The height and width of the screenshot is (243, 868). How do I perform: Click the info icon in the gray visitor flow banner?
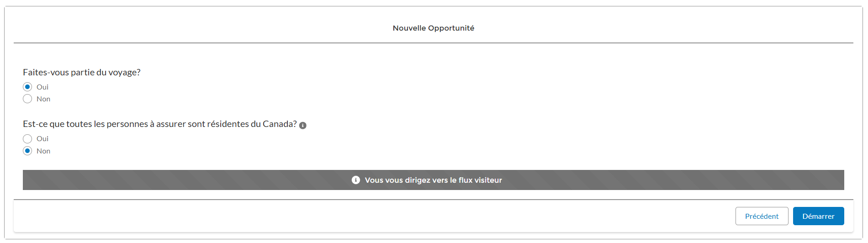(x=356, y=180)
